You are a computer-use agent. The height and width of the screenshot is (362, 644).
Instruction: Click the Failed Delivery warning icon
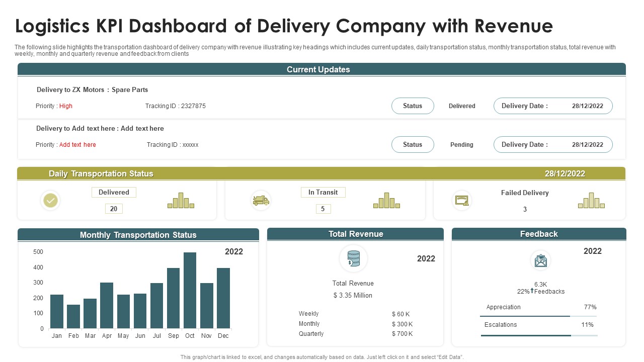pyautogui.click(x=462, y=201)
